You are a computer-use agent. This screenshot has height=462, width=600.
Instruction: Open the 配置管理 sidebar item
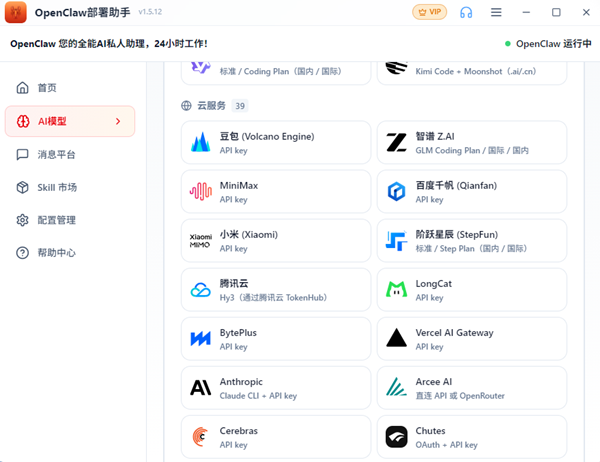coord(70,220)
